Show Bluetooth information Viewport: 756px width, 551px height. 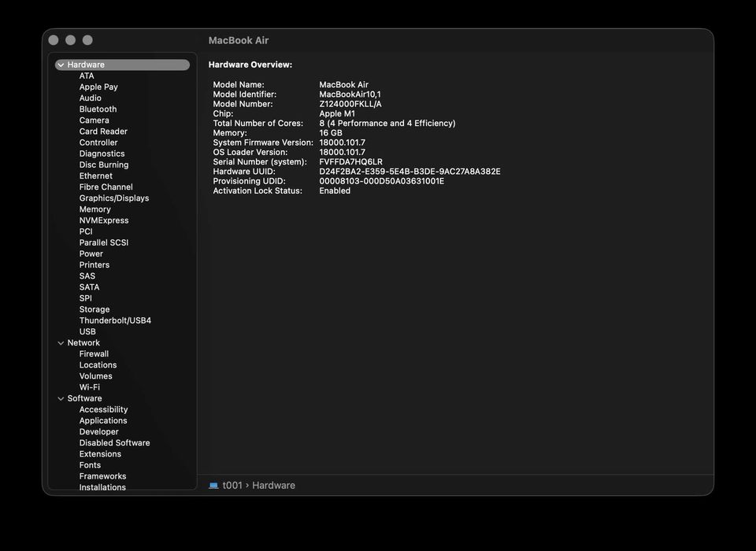click(98, 109)
